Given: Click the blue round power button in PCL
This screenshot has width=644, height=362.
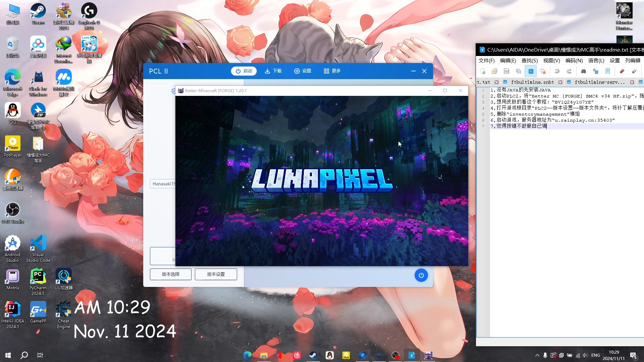Looking at the screenshot, I should point(421,275).
